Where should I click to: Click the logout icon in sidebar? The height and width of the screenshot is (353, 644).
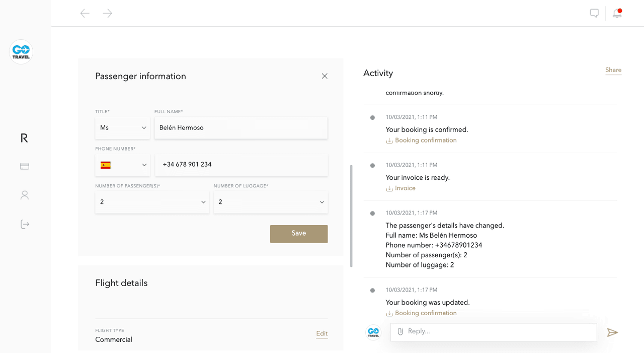pyautogui.click(x=25, y=224)
